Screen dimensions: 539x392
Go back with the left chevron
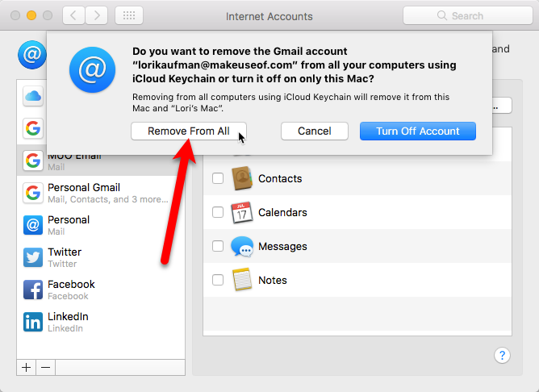(73, 15)
